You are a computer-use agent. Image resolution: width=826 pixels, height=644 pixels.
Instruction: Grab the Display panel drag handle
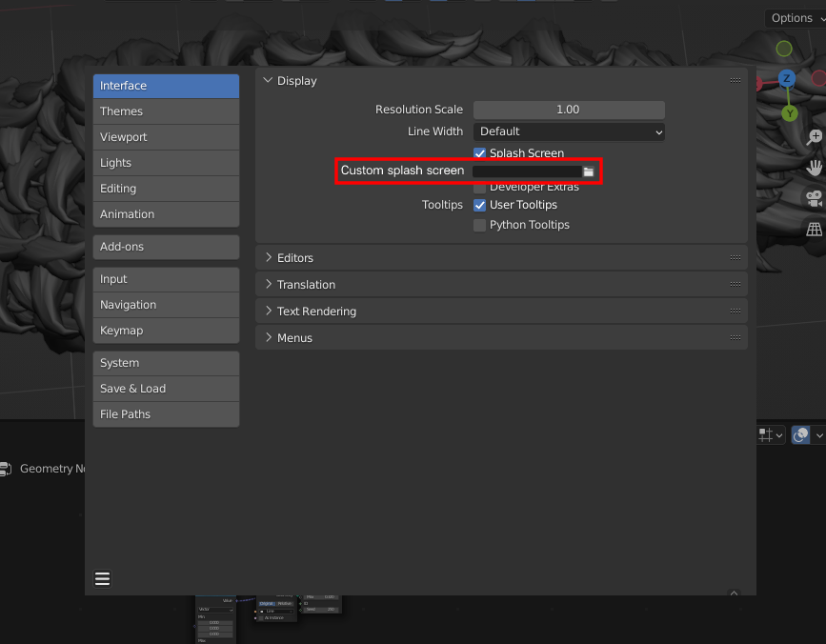point(735,81)
